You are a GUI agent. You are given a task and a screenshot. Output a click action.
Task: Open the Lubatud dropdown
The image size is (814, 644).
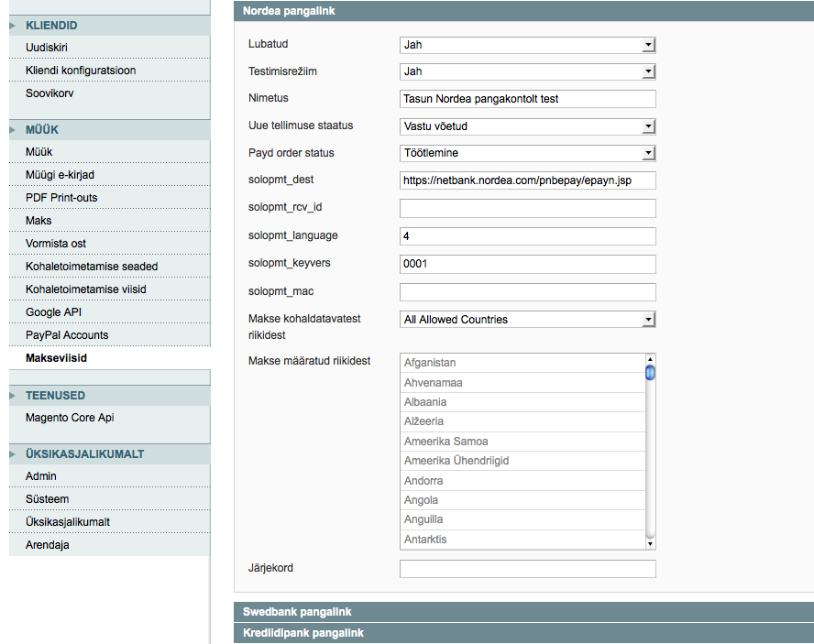527,45
